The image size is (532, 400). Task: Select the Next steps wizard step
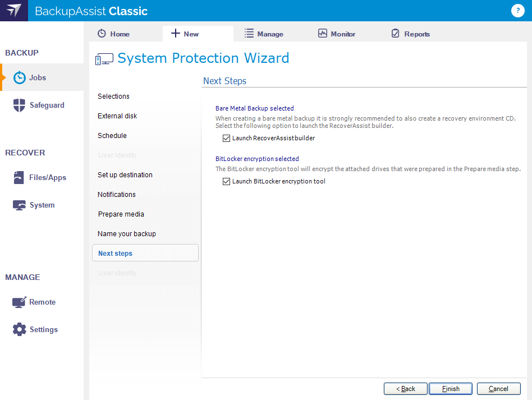point(145,253)
